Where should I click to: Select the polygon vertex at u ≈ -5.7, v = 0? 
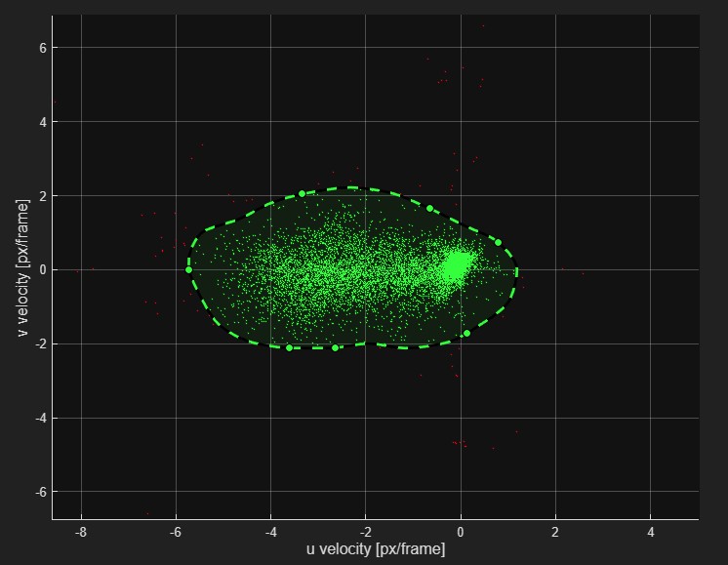pyautogui.click(x=188, y=269)
